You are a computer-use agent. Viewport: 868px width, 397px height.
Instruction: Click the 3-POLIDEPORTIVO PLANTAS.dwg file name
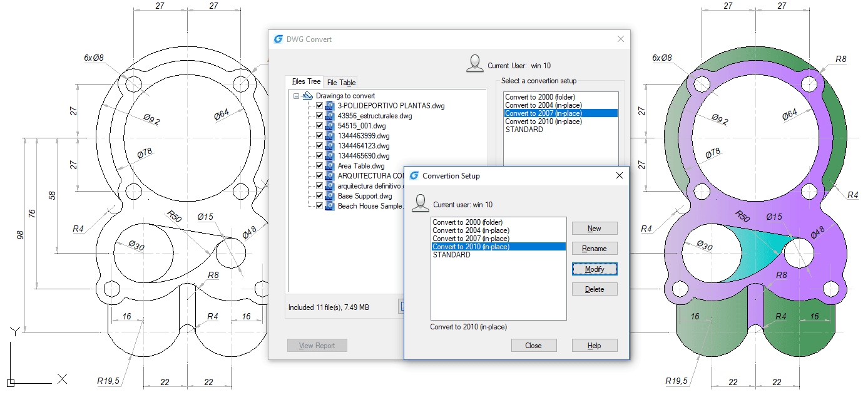[x=391, y=106]
